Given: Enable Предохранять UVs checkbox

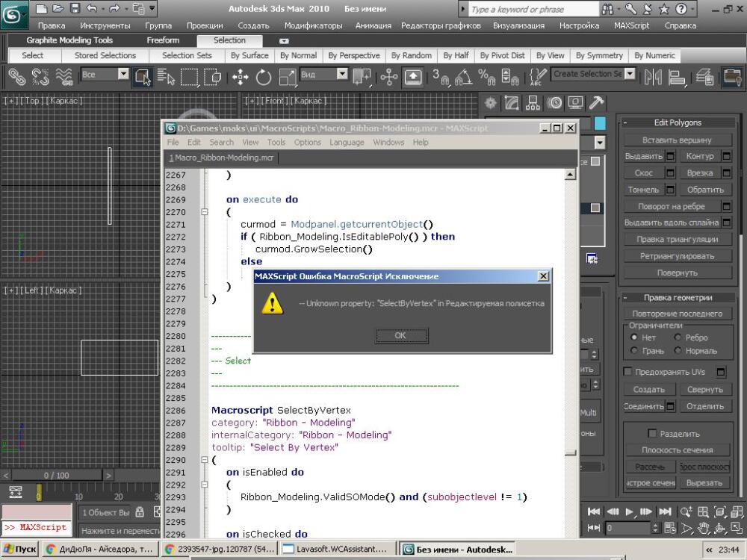Looking at the screenshot, I should 628,371.
